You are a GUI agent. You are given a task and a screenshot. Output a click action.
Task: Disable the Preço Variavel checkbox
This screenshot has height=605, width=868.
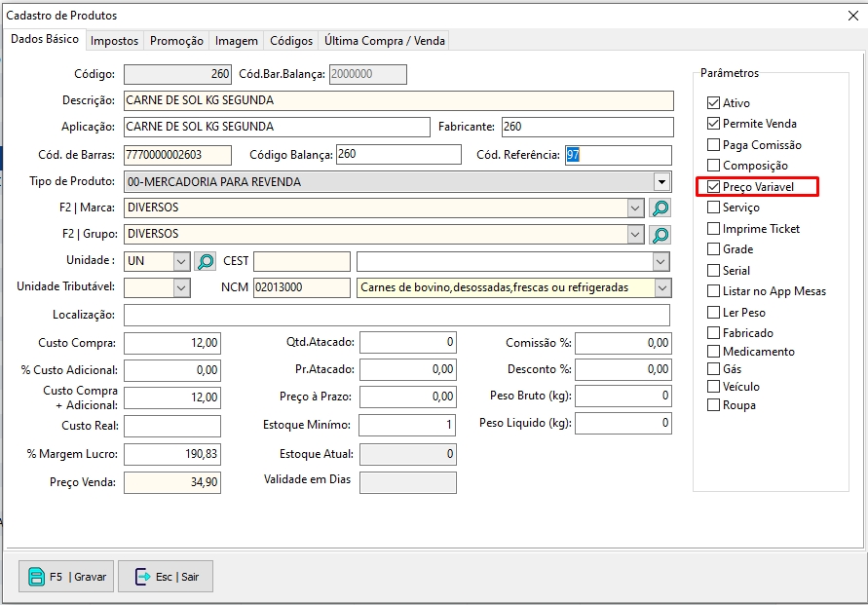pos(714,186)
